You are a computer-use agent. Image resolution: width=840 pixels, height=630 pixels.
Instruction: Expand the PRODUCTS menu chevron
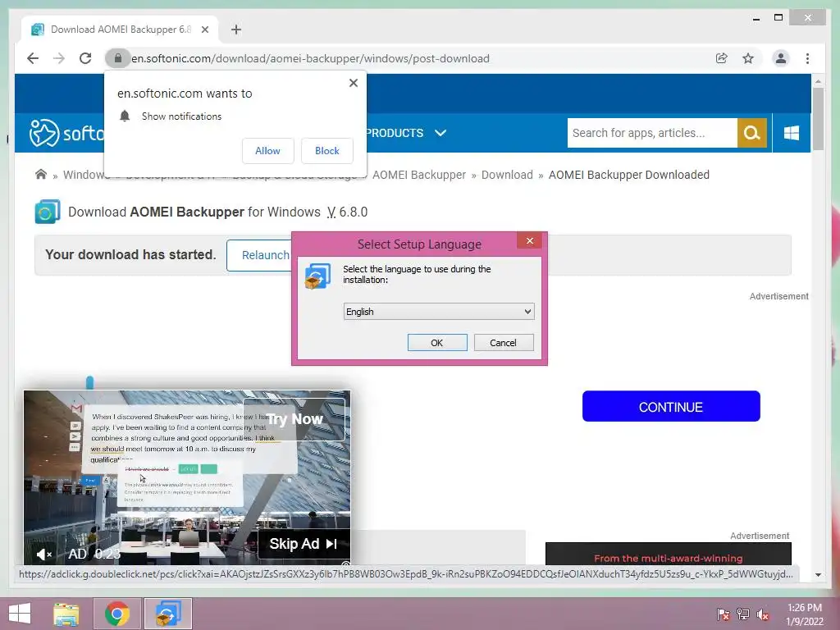pyautogui.click(x=441, y=133)
